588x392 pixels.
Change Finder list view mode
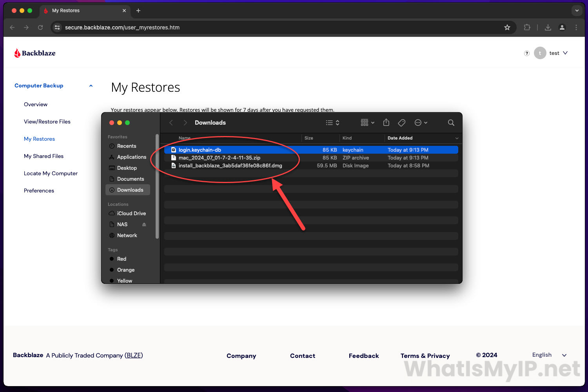(x=332, y=123)
